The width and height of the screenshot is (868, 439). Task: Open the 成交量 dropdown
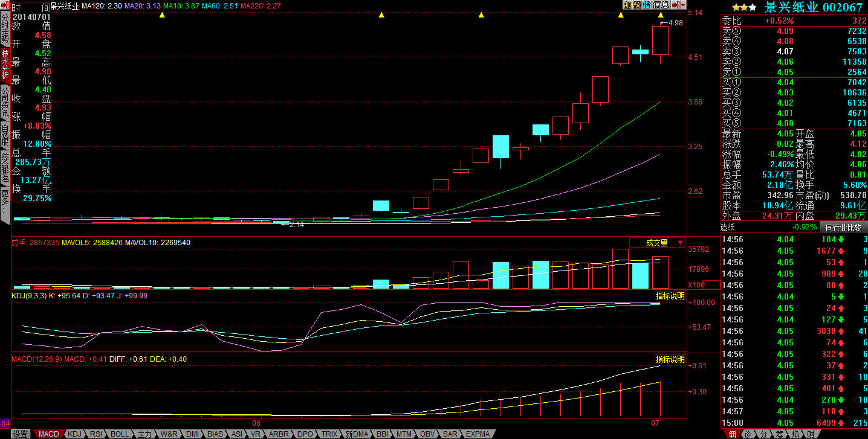[657, 243]
